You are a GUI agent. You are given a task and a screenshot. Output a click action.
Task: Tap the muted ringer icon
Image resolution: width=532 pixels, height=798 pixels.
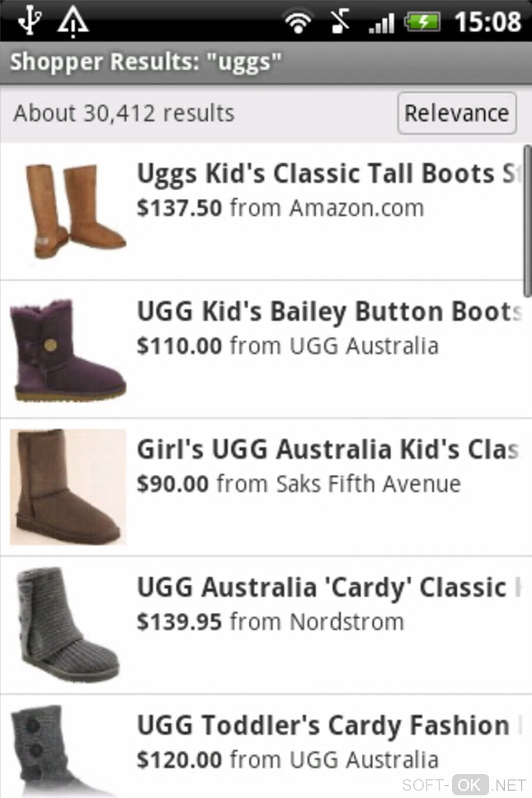pyautogui.click(x=340, y=22)
